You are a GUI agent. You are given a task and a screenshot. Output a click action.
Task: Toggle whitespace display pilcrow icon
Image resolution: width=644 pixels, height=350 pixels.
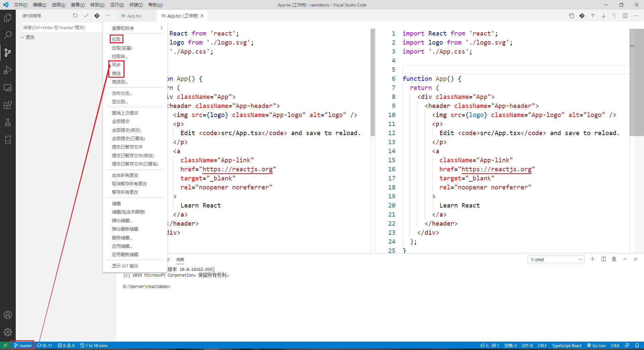(614, 16)
